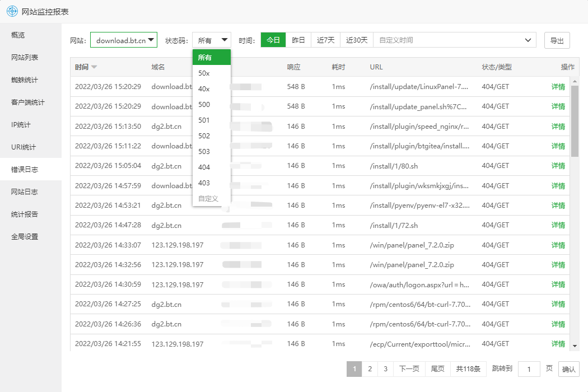Expand the 自定义时间 date range dropdown
The height and width of the screenshot is (392, 588).
tap(455, 40)
